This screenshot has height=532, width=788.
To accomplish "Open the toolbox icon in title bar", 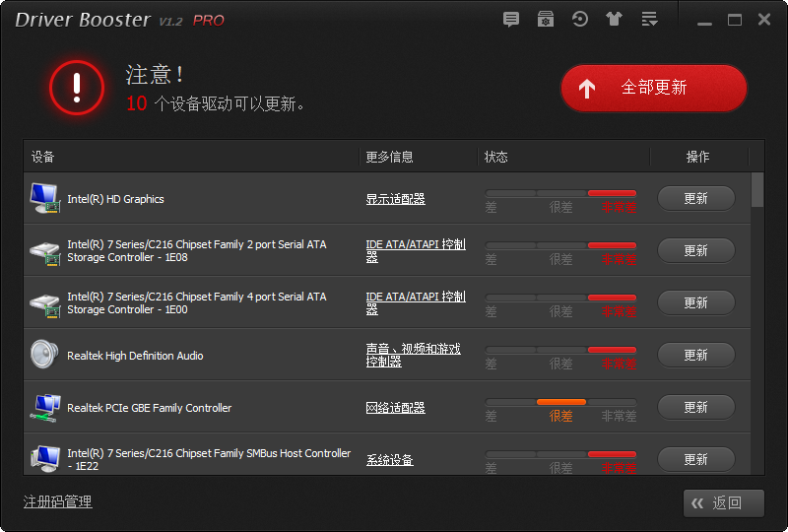I will tap(545, 20).
